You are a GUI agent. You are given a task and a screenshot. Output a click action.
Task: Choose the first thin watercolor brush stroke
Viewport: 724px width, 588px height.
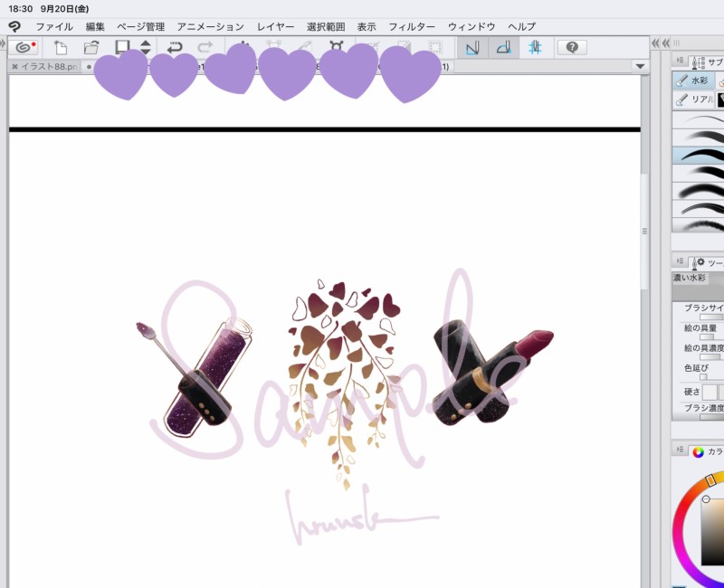tap(698, 120)
